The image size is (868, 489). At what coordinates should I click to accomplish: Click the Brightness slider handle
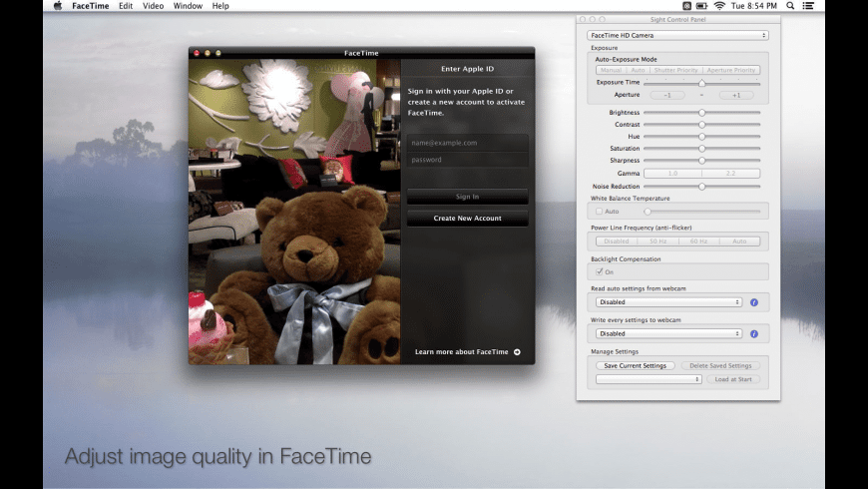coord(701,113)
